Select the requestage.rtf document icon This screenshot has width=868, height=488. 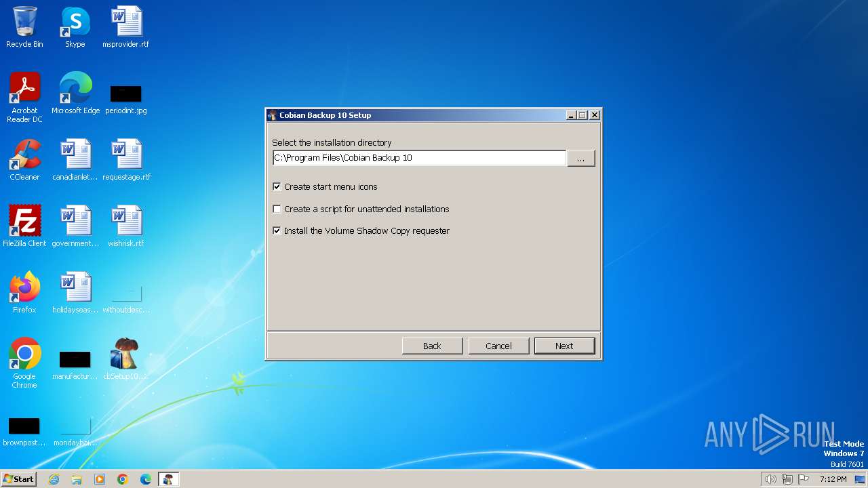pyautogui.click(x=126, y=160)
